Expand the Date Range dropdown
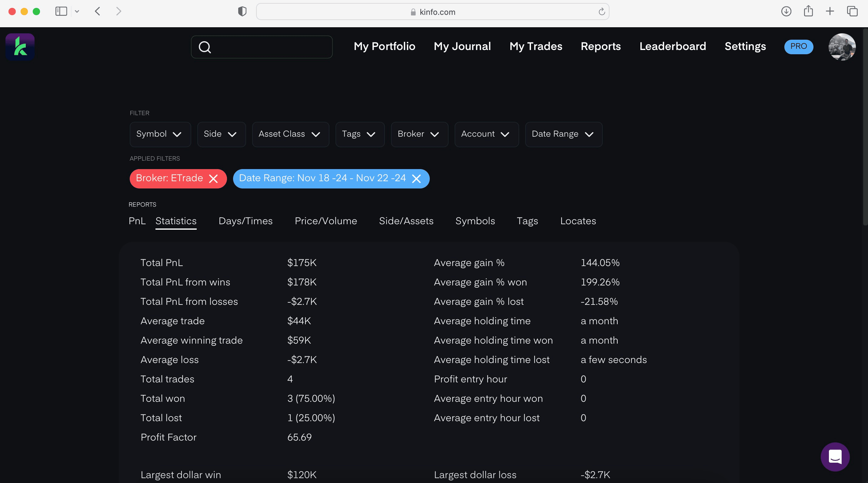868x483 pixels. 563,134
